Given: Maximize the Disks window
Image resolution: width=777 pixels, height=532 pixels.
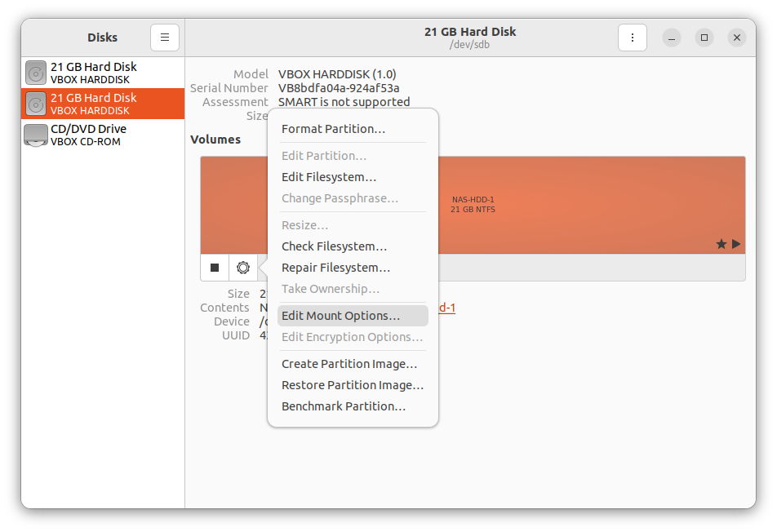Looking at the screenshot, I should coord(704,38).
